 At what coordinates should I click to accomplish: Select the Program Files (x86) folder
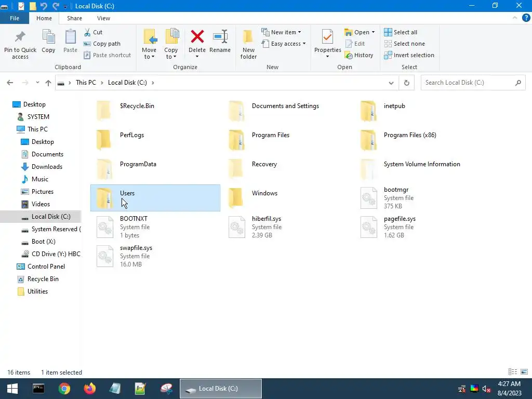click(410, 135)
